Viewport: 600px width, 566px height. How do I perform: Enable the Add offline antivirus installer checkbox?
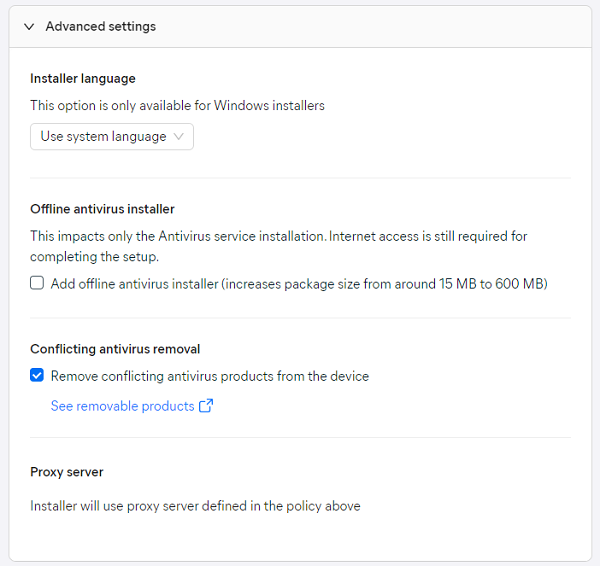pos(37,283)
